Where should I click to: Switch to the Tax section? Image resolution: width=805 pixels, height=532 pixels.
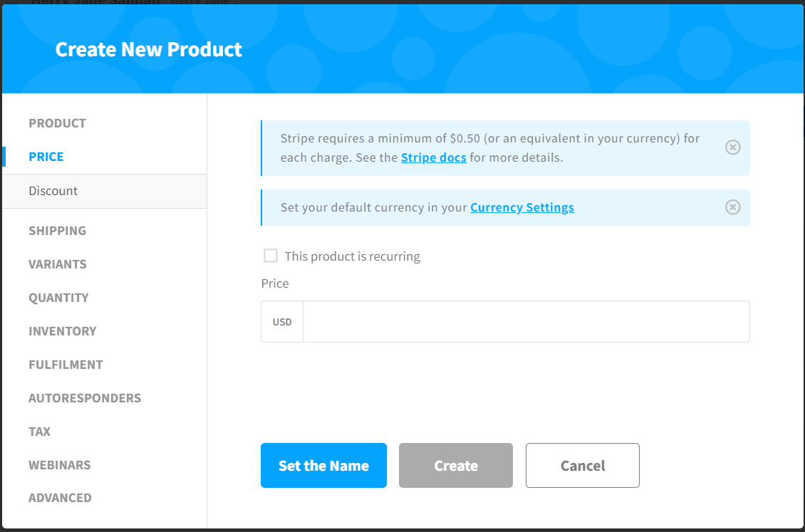pyautogui.click(x=39, y=432)
